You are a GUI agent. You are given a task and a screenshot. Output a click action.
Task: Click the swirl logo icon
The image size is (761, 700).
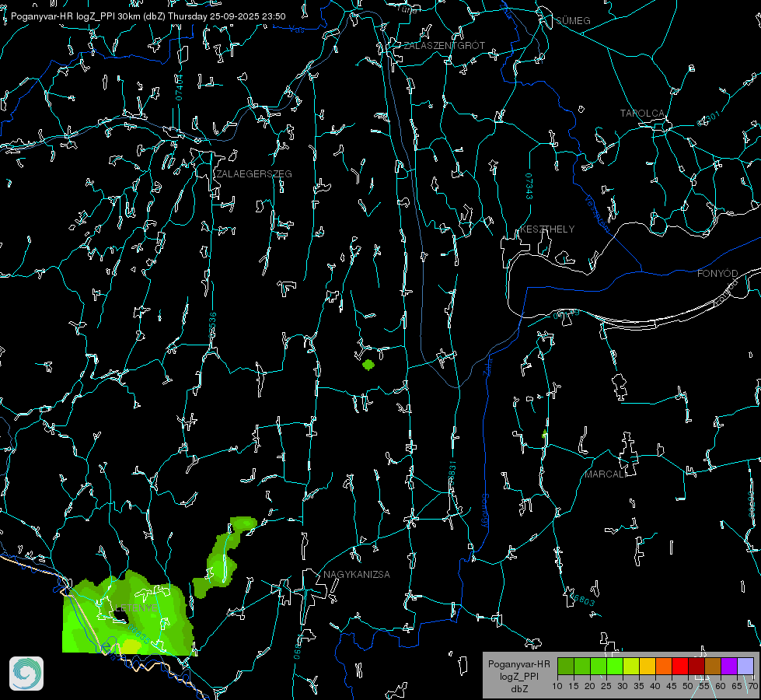(26, 674)
